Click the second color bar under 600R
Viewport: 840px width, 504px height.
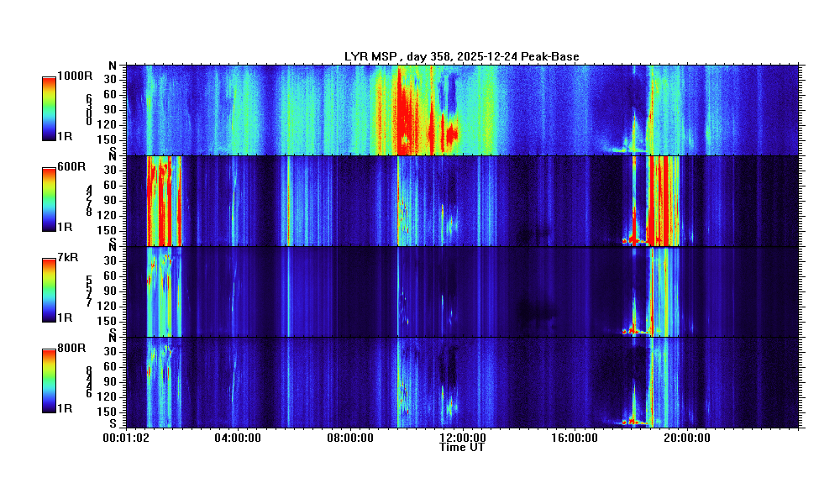tap(50, 200)
